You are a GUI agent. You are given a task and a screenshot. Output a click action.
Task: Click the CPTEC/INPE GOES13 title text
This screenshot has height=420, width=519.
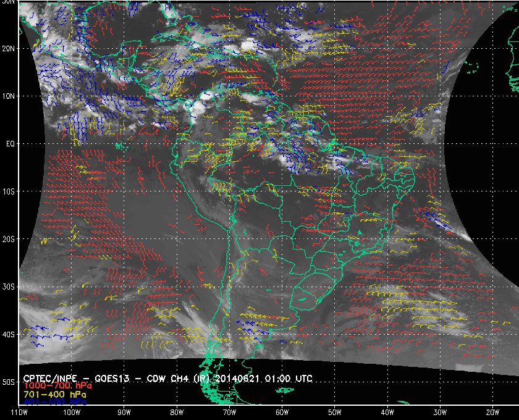pos(167,379)
